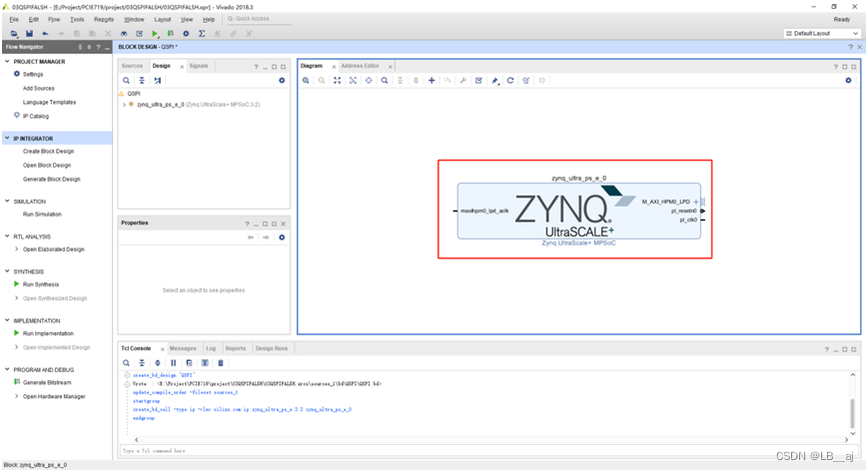Click Add Sources in Project Manager
Screen dimensions: 868x472
[38, 89]
